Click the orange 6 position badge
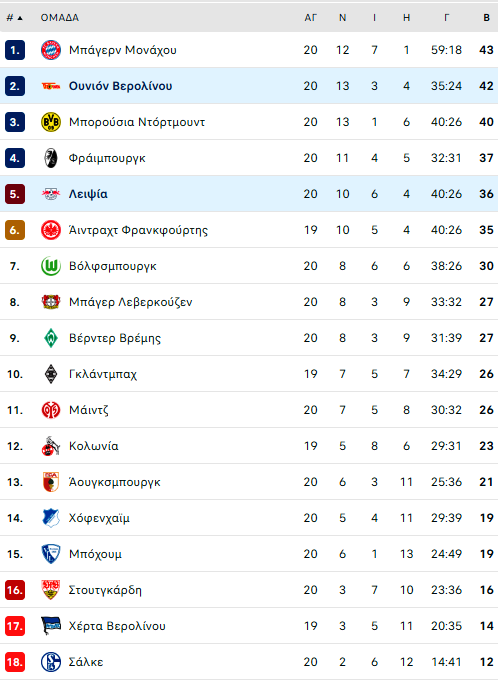 15,230
